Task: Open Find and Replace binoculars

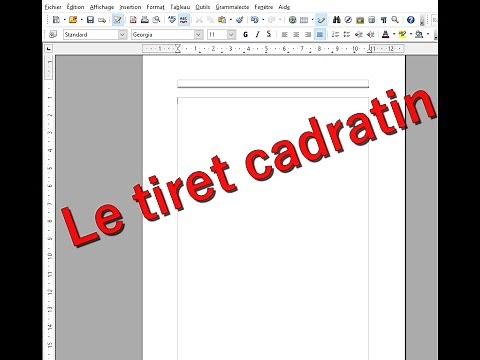Action: [337, 20]
